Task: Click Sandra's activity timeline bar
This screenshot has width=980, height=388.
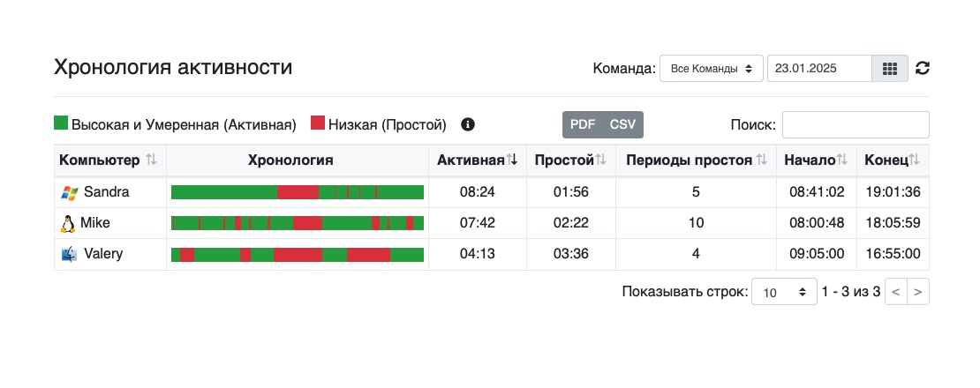Action: coord(298,192)
